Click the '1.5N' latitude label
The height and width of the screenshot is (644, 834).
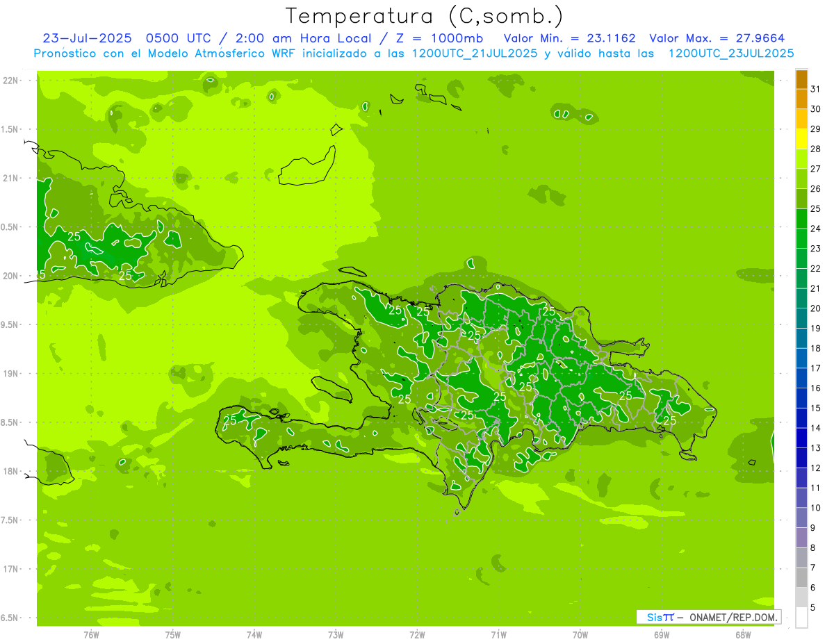click(10, 129)
